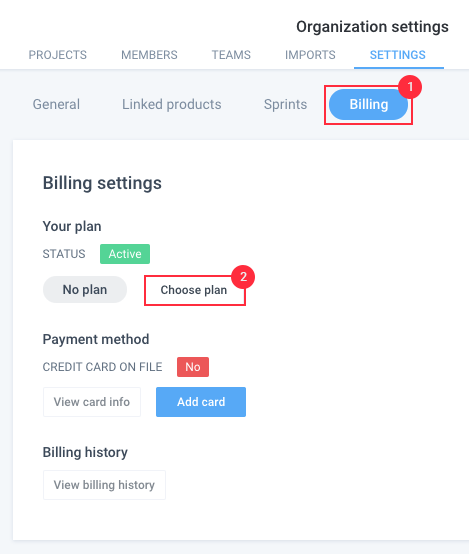Click the green Active status badge
The width and height of the screenshot is (469, 554).
tap(125, 254)
